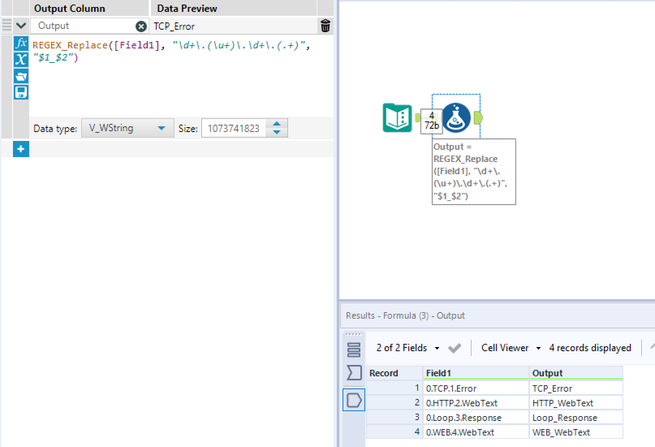Click into the REGEX_Replace expression editor
Image resolution: width=655 pixels, height=447 pixels.
point(180,75)
